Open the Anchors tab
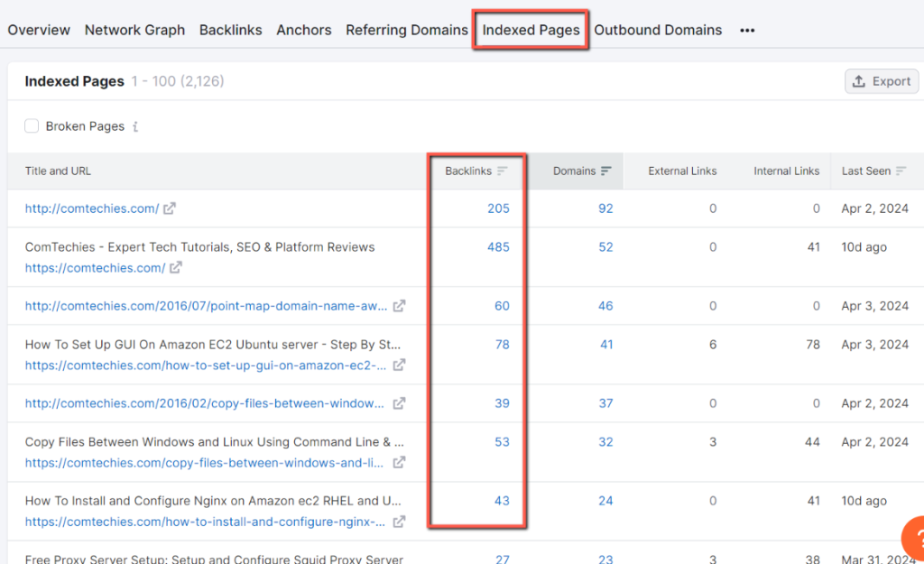The image size is (924, 564). click(x=303, y=30)
